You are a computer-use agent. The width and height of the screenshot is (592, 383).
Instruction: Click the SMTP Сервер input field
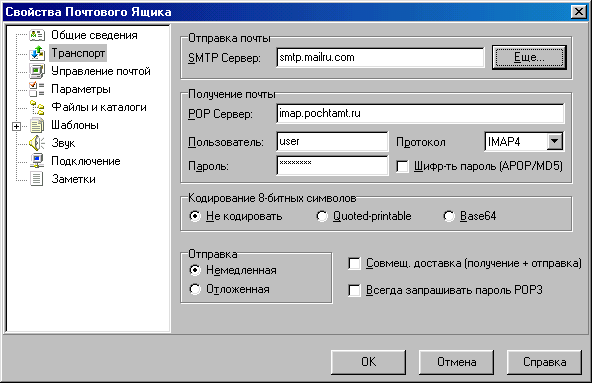pyautogui.click(x=380, y=57)
